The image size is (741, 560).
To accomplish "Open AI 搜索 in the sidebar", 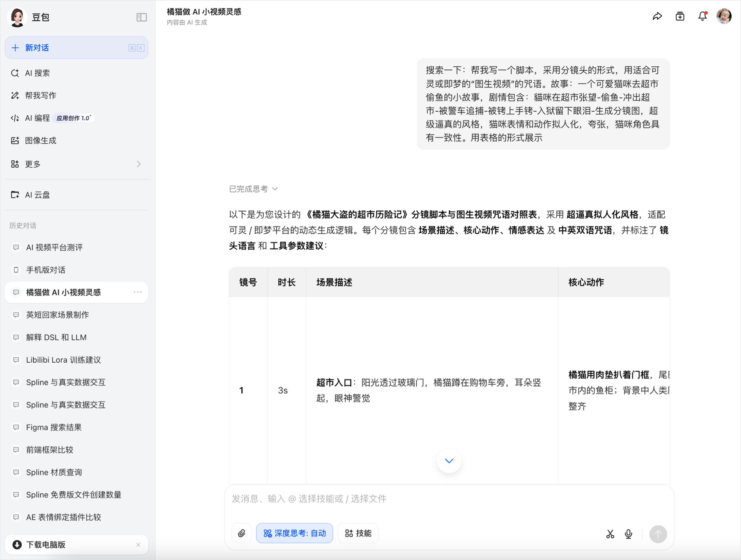I will coord(37,73).
